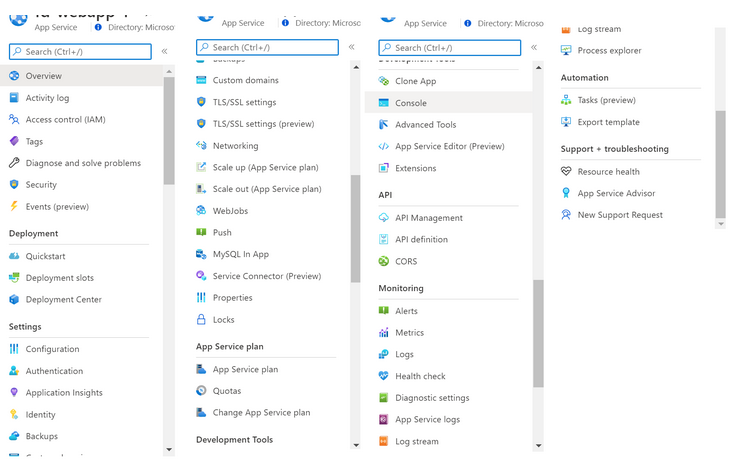Click the third panel's scrollbar down arrow
The height and width of the screenshot is (470, 752).
tap(539, 446)
